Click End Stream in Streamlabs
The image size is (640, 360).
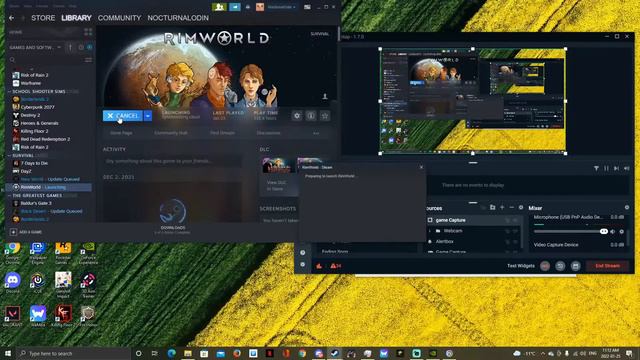tap(607, 266)
